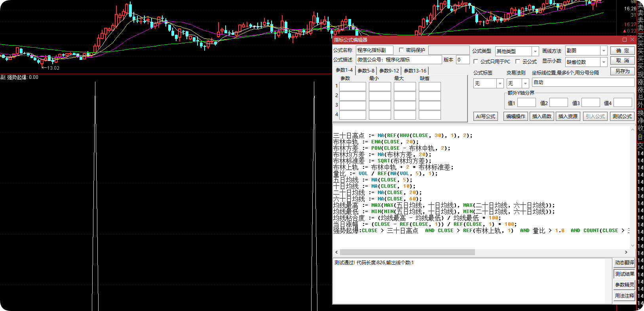Viewport: 644px width, 311px height.
Task: Click the 缺省 value field in parameter row 4
Action: coord(430,115)
